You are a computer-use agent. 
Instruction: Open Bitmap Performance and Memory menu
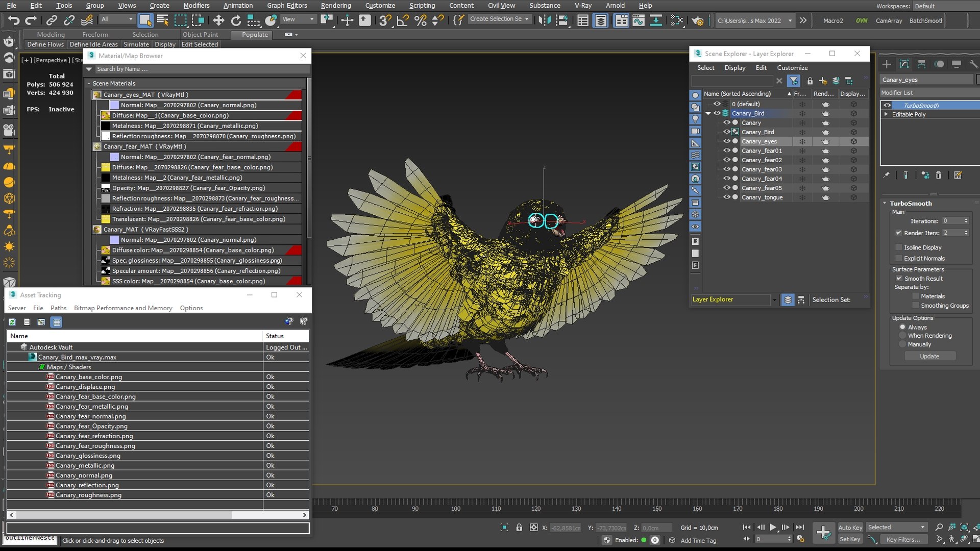click(123, 308)
